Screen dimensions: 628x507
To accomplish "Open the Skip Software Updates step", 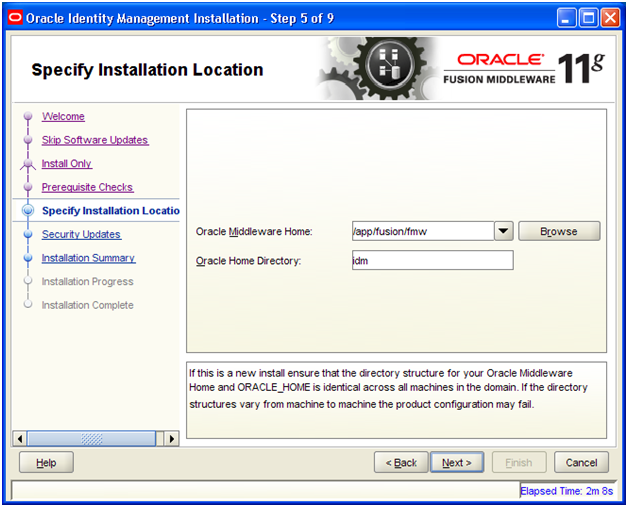I will [95, 140].
